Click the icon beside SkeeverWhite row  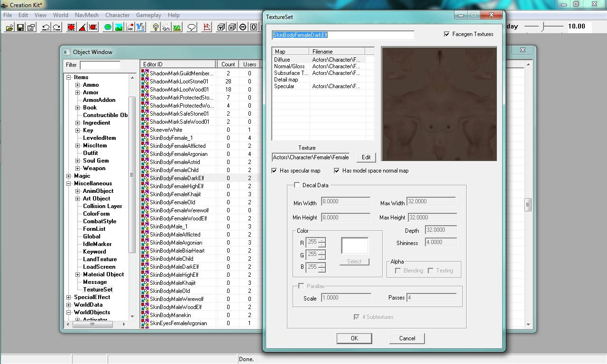click(145, 130)
